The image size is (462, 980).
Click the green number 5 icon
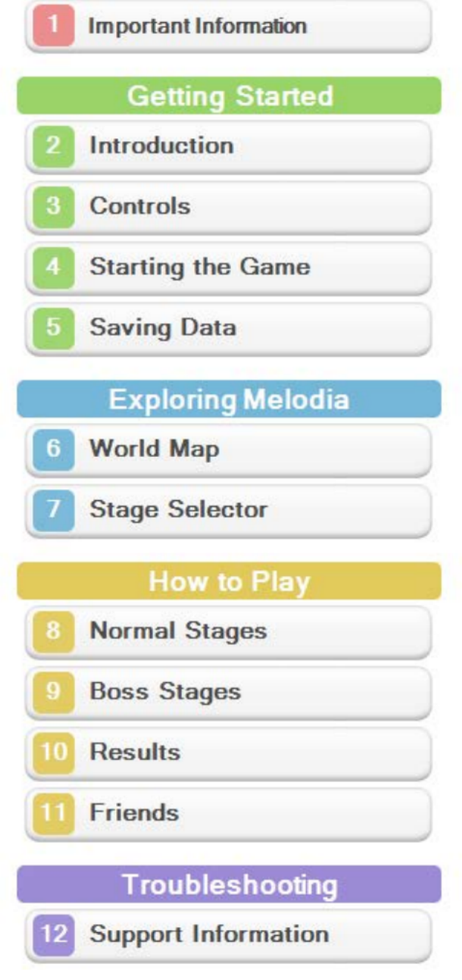coord(53,327)
